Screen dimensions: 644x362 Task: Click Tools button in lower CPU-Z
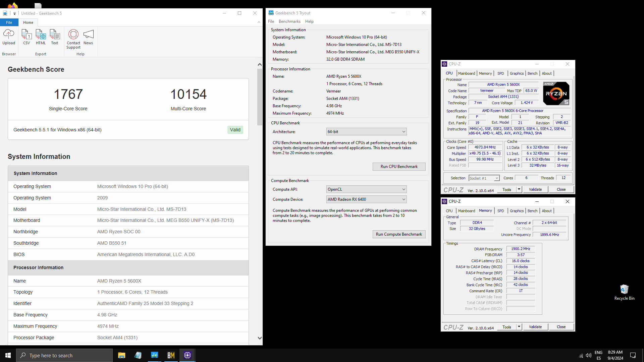point(506,327)
